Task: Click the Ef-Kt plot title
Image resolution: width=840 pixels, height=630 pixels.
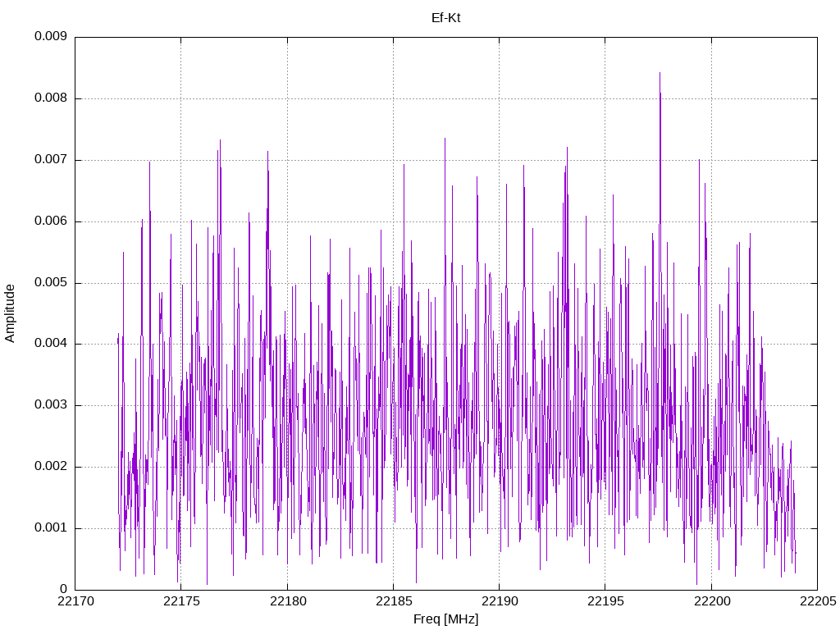Action: (445, 18)
